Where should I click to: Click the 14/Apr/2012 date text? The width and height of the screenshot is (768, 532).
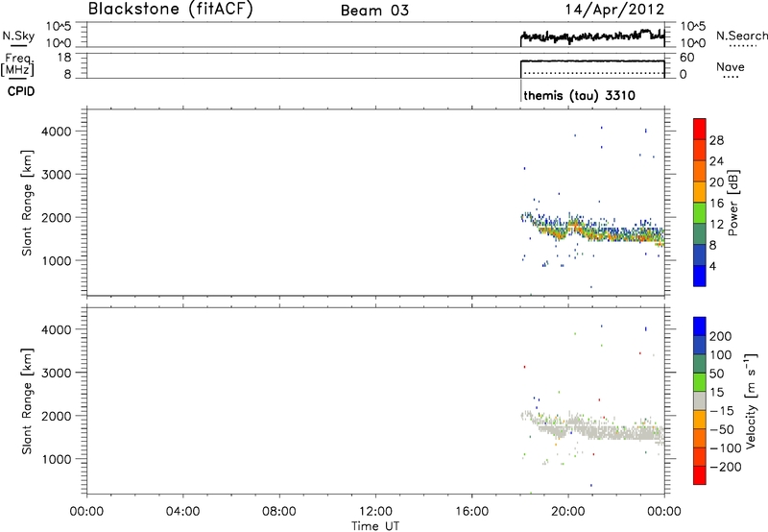(615, 10)
